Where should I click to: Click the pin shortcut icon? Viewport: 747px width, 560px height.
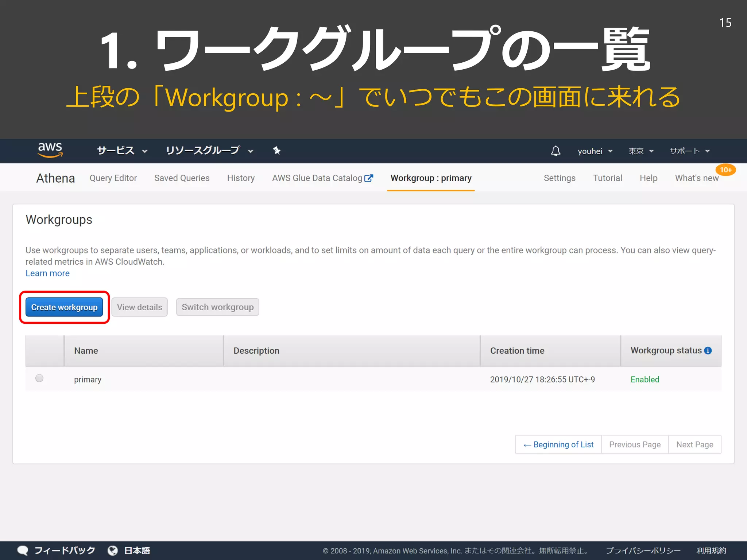(x=277, y=150)
